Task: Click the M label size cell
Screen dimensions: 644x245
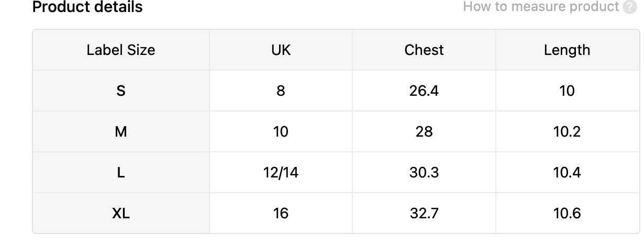Action: 121,132
